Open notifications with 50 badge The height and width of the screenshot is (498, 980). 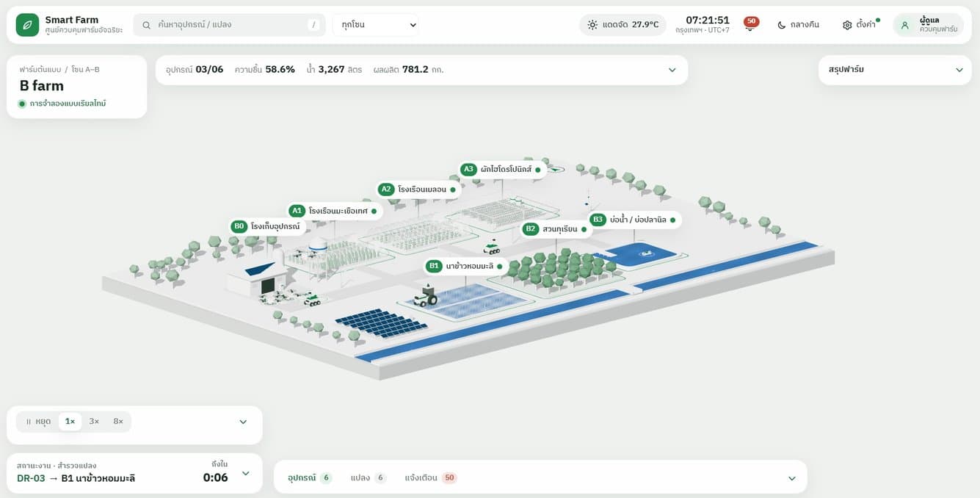click(751, 24)
